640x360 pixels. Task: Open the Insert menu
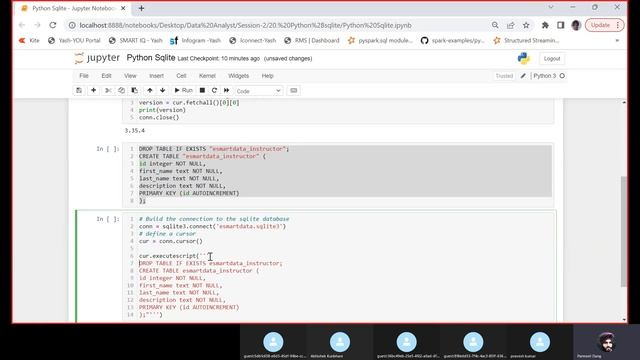(156, 76)
